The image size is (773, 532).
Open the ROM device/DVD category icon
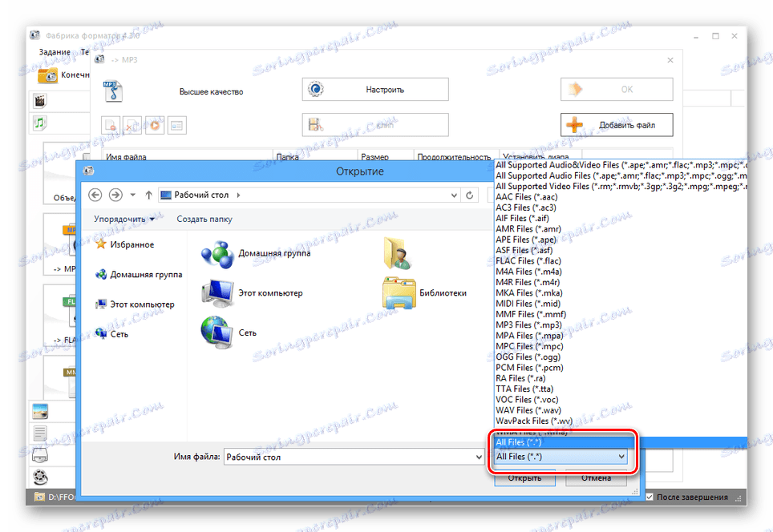pyautogui.click(x=40, y=455)
